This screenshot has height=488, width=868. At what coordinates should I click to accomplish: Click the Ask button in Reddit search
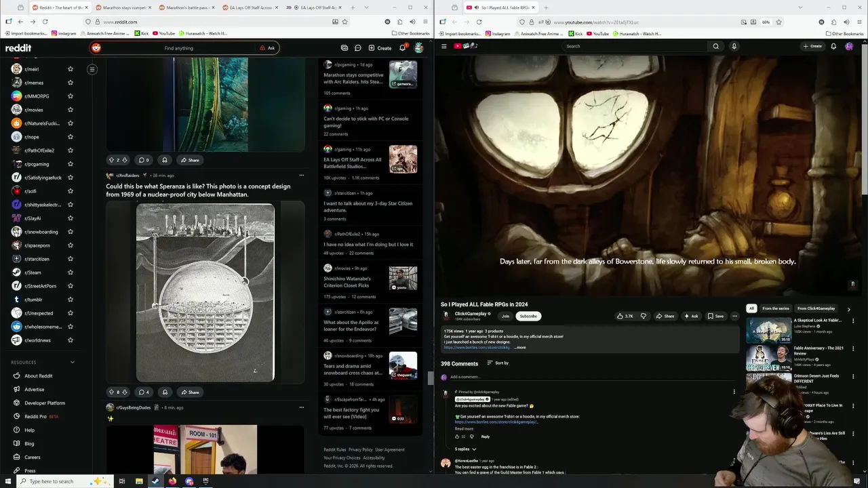pos(267,48)
